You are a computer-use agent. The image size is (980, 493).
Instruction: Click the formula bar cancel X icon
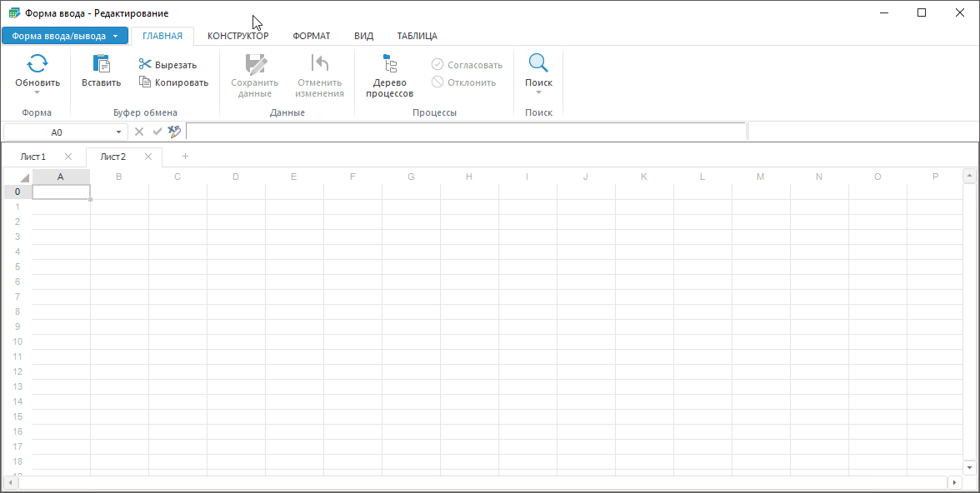(x=139, y=132)
